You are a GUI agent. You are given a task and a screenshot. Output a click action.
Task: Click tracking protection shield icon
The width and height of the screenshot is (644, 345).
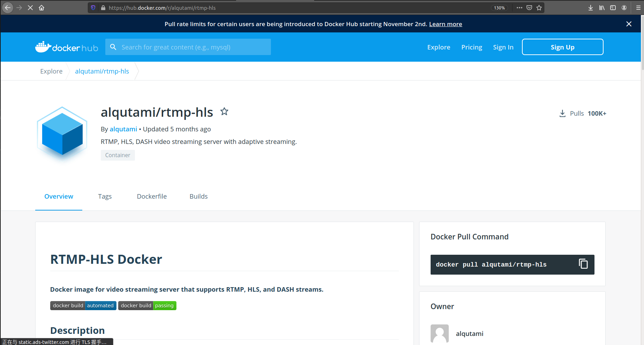pos(93,8)
